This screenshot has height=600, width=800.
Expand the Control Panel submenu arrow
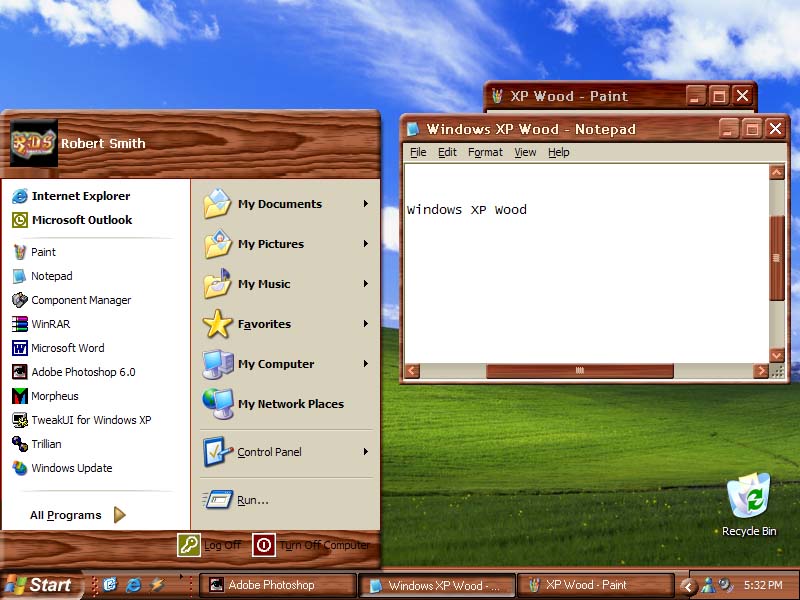(366, 452)
